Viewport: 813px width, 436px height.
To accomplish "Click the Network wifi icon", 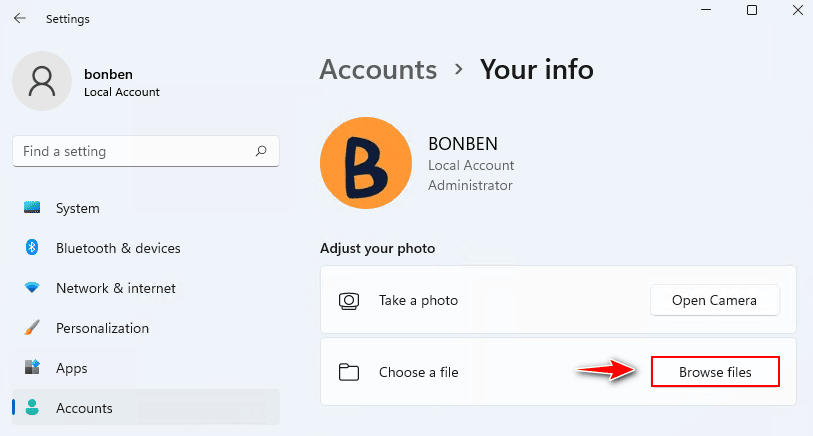I will click(32, 288).
